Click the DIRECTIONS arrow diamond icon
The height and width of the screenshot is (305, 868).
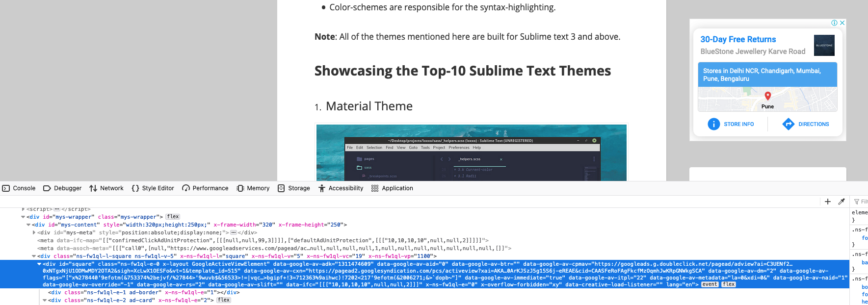(789, 124)
